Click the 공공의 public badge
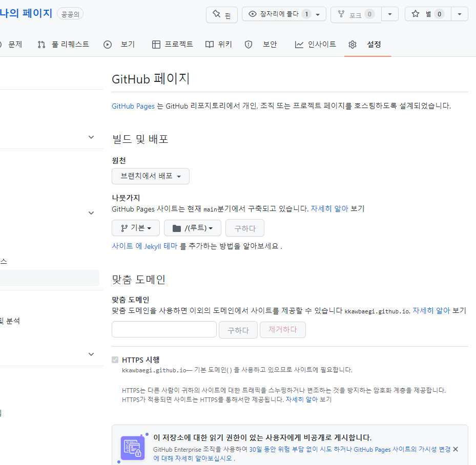Viewport: 476px width, 465px height. pyautogui.click(x=70, y=14)
